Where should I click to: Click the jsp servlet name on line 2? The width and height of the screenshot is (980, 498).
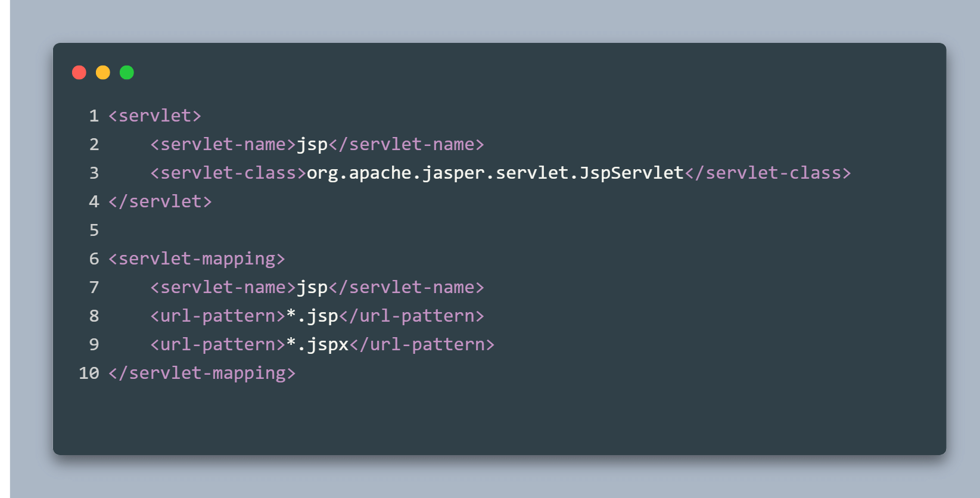click(x=312, y=144)
